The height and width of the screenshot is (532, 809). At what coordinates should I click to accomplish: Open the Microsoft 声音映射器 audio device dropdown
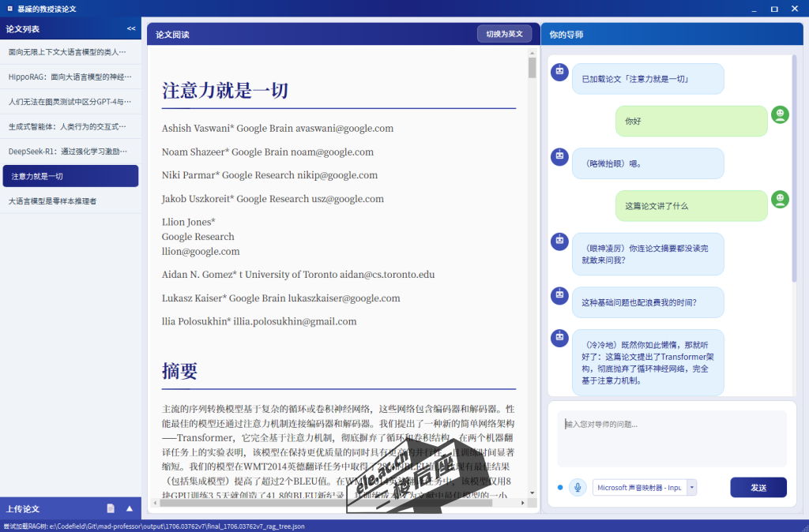(x=692, y=487)
